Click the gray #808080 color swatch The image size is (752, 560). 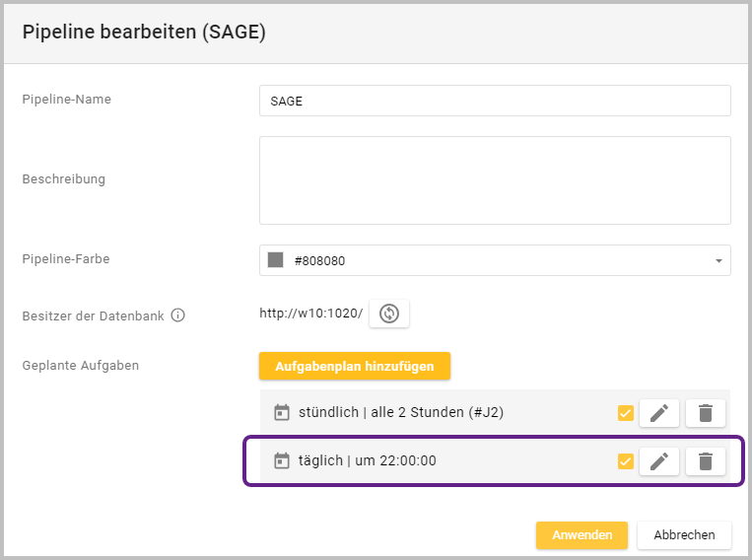coord(277,261)
